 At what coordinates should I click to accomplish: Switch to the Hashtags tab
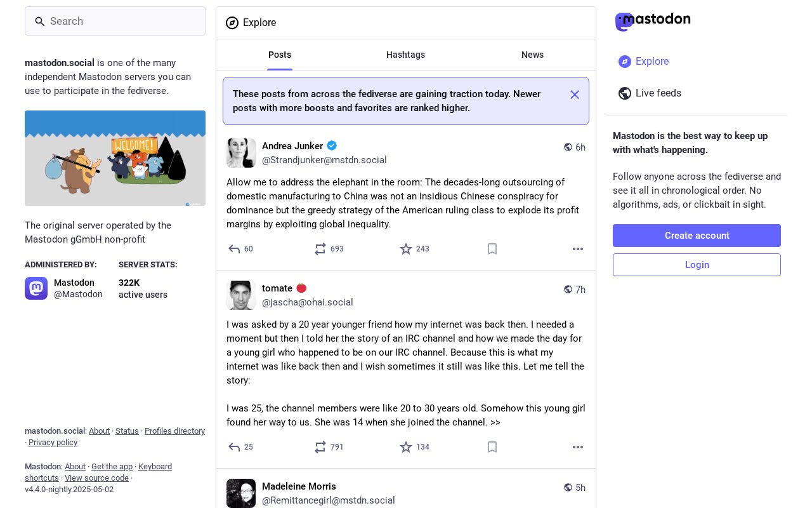pyautogui.click(x=406, y=55)
